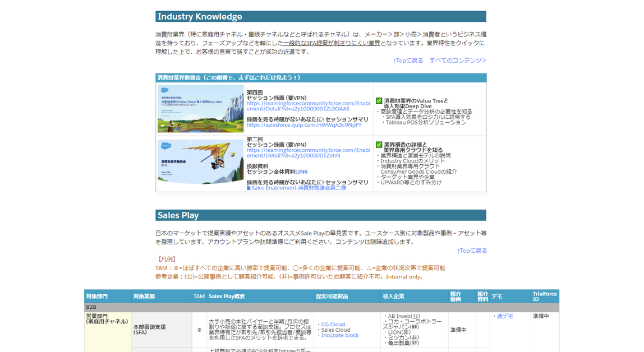The image size is (644, 352).
Task: Open the 速デモ demo link
Action: (x=505, y=316)
